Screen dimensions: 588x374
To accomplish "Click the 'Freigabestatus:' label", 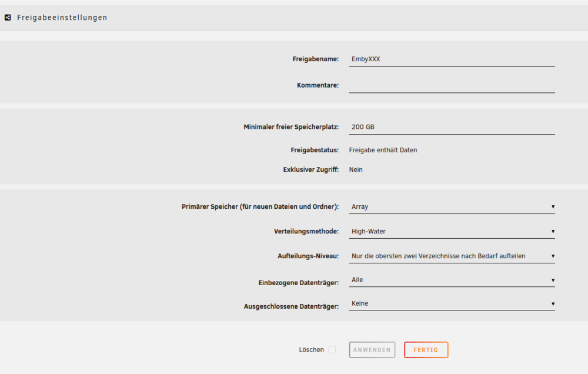I will coord(315,150).
